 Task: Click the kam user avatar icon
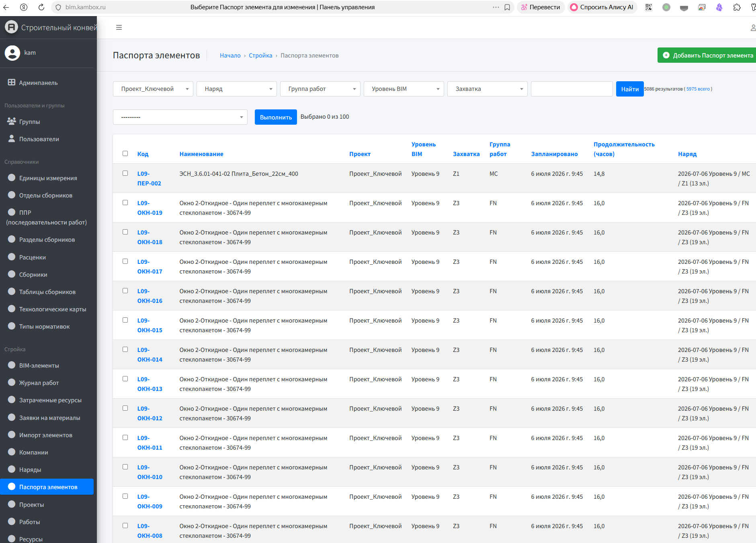click(x=12, y=53)
